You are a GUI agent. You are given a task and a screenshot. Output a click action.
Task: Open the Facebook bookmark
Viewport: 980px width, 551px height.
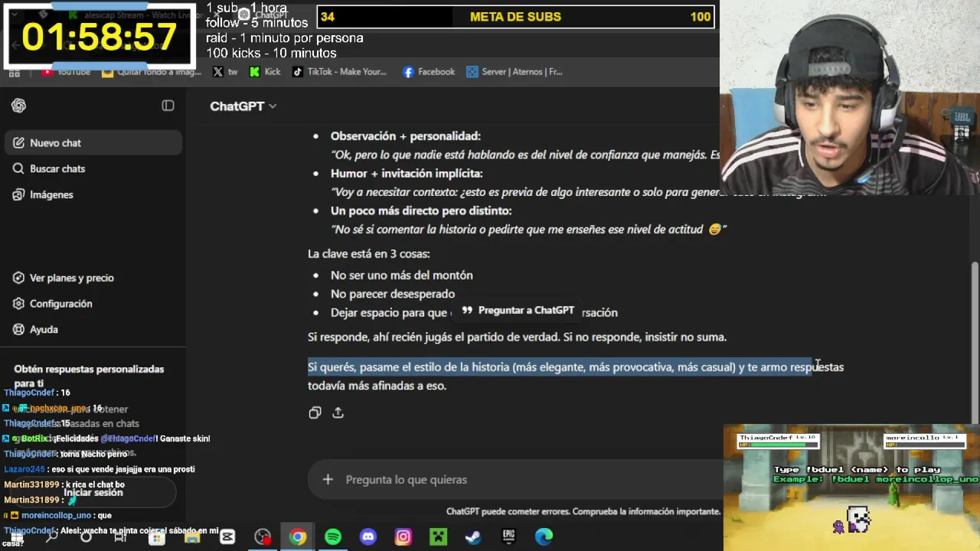(x=429, y=72)
